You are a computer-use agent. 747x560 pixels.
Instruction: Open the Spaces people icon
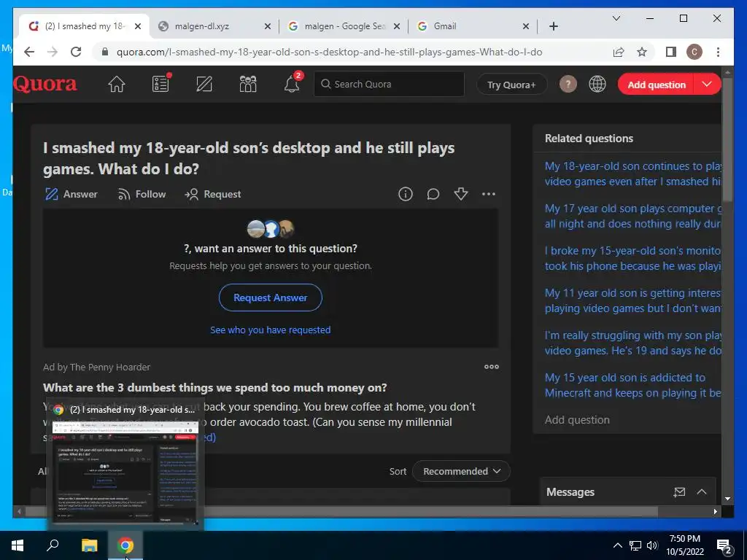(x=248, y=85)
